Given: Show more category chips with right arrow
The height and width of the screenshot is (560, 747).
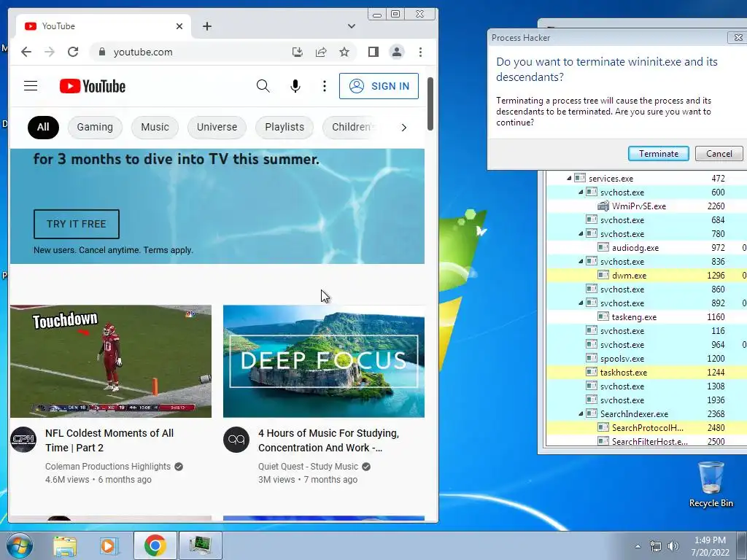Looking at the screenshot, I should point(404,127).
